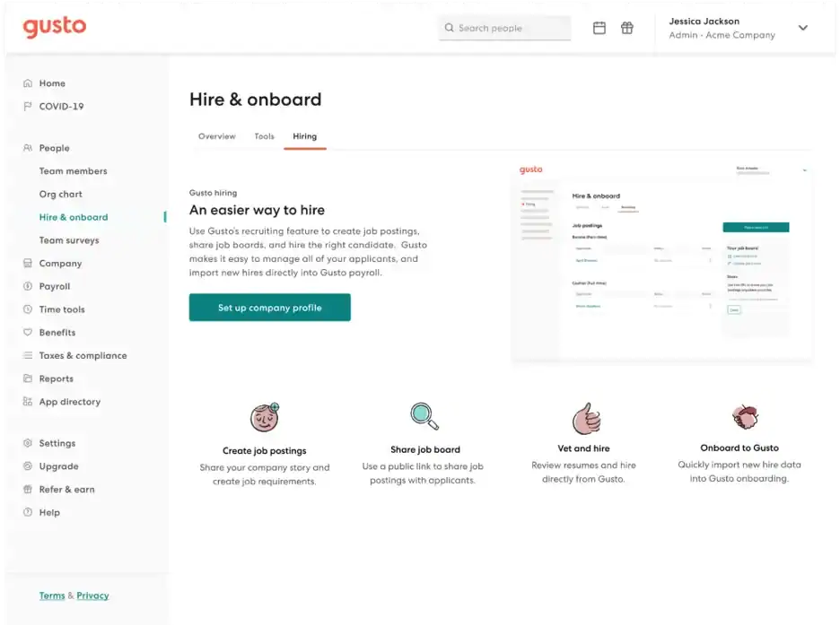Open the Settings gear in the sidebar
Viewport: 840px width, 626px height.
click(x=29, y=443)
